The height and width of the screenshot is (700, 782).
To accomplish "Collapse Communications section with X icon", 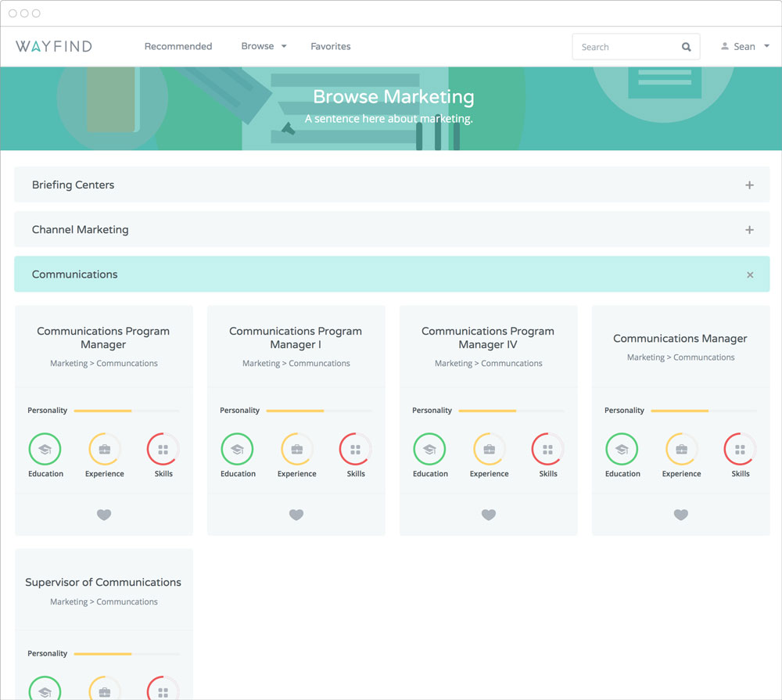I will (750, 275).
